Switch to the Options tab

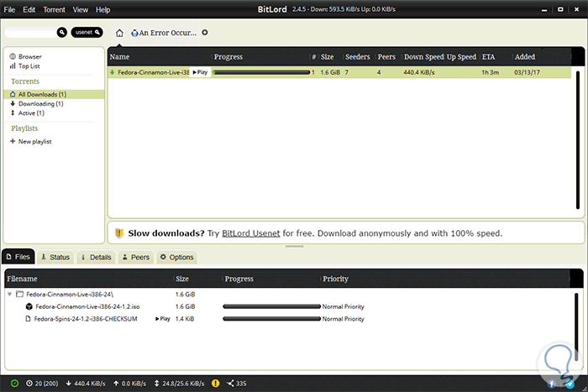coord(177,257)
